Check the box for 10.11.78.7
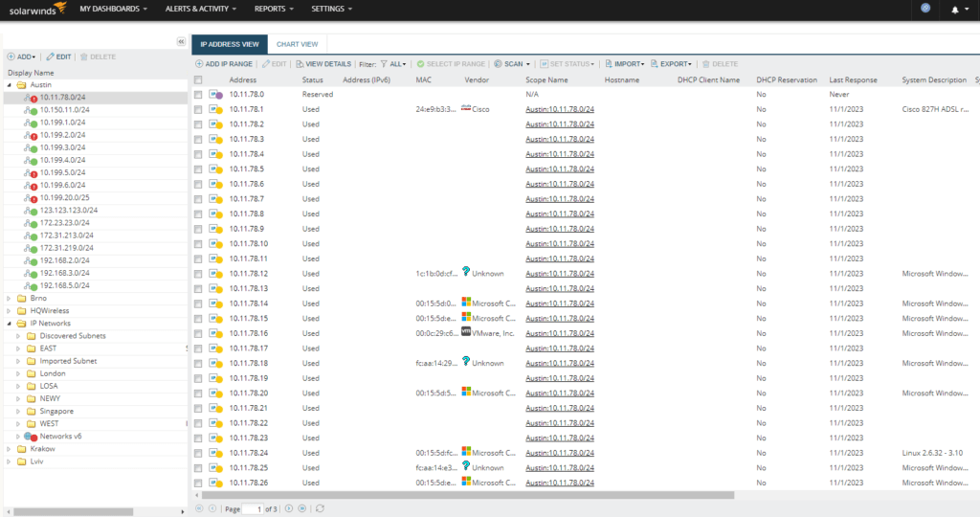Viewport: 980px width, 517px height. pyautogui.click(x=198, y=199)
